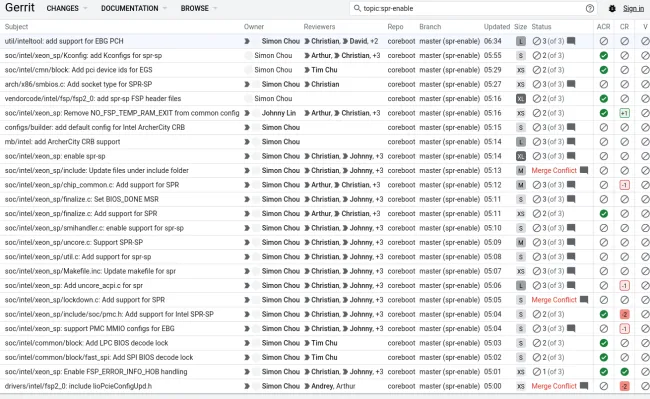This screenshot has height=399, width=650.
Task: Click coreboot repo in util/inteltool row
Action: point(401,41)
